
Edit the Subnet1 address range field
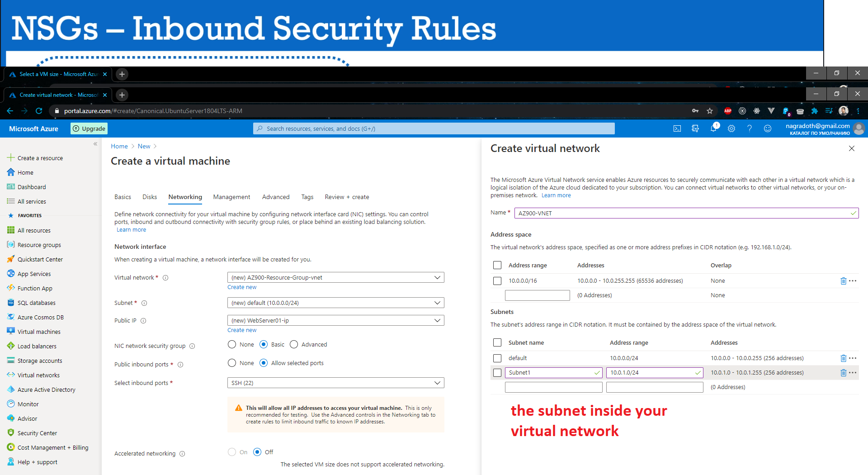tap(655, 373)
